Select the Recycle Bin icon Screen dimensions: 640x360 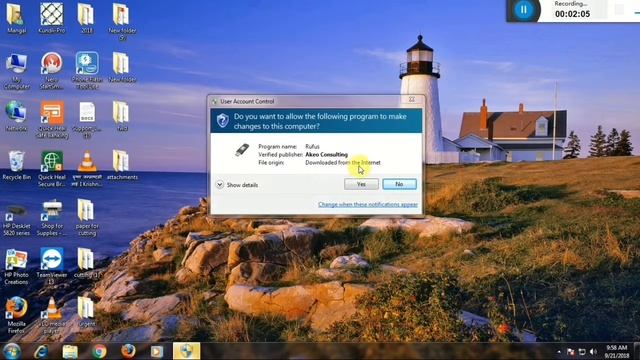click(x=16, y=165)
